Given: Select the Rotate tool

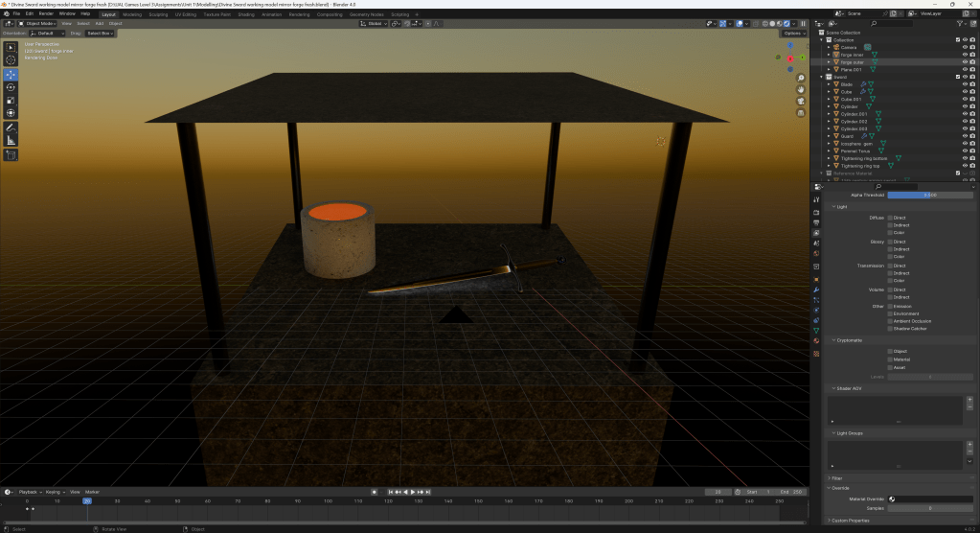Looking at the screenshot, I should point(11,87).
